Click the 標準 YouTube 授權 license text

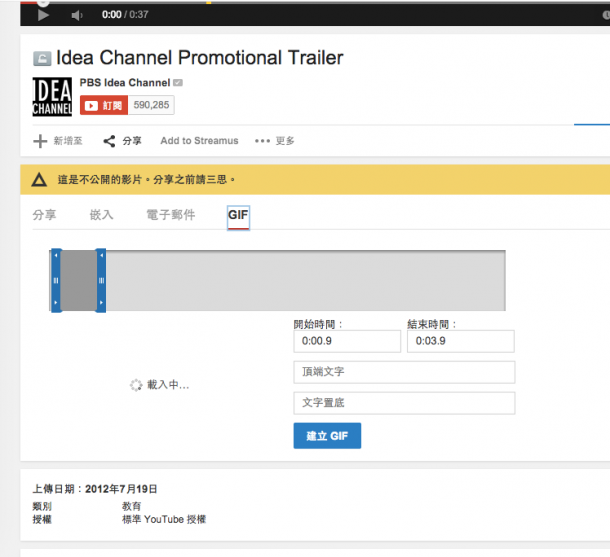tap(164, 519)
